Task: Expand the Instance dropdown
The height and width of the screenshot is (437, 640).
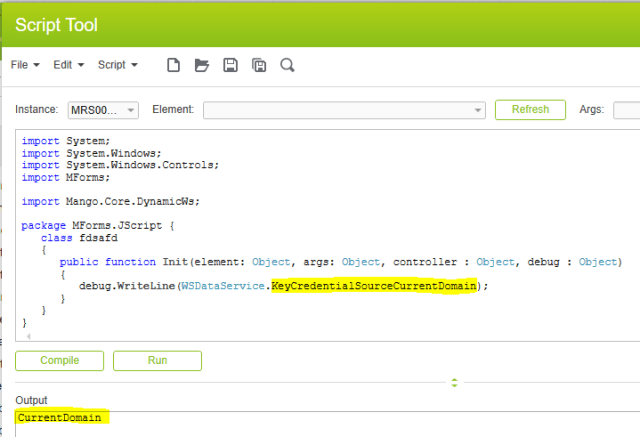Action: click(132, 110)
